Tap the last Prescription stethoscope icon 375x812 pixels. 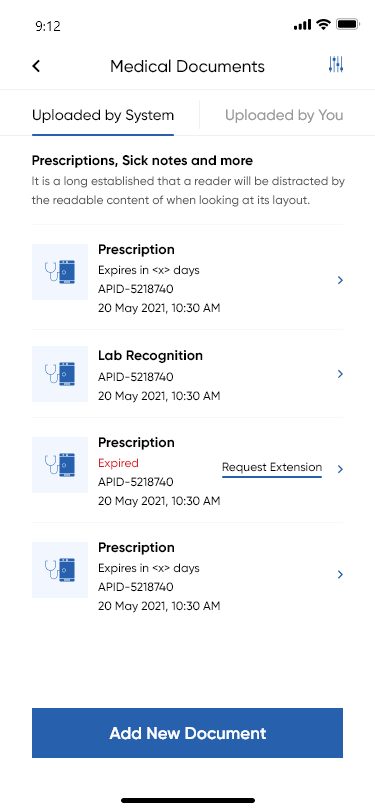pos(60,570)
